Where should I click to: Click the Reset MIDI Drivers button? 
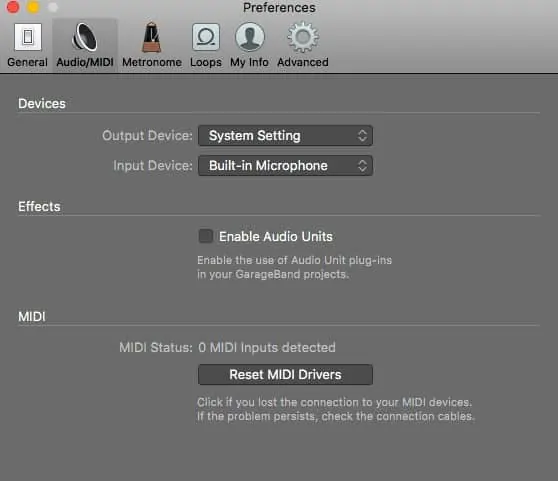coord(285,375)
